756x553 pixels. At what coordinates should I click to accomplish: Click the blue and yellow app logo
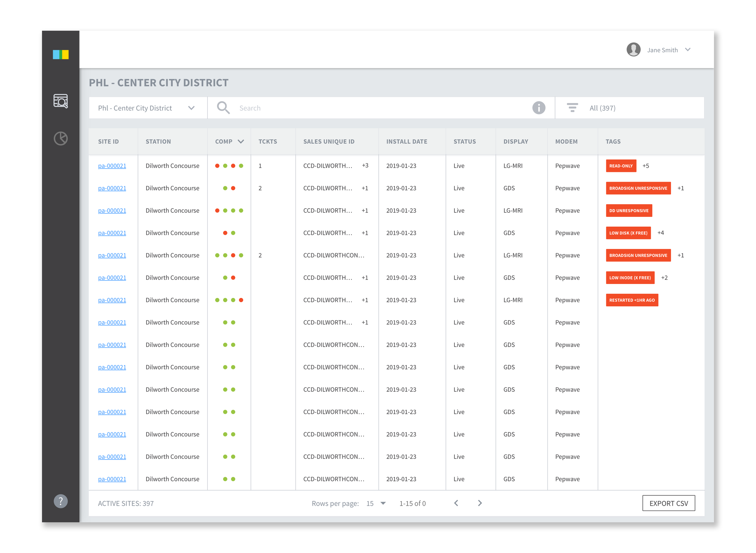(60, 55)
